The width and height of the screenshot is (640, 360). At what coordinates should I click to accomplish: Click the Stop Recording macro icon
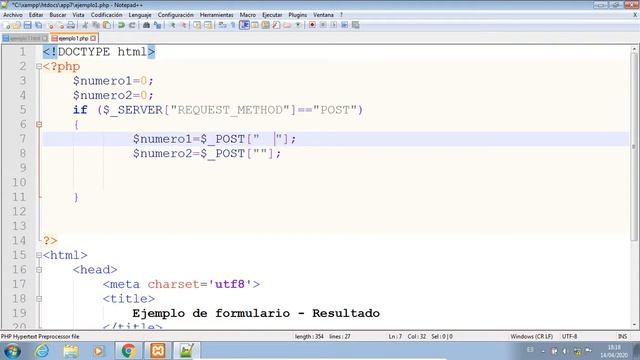point(323,25)
